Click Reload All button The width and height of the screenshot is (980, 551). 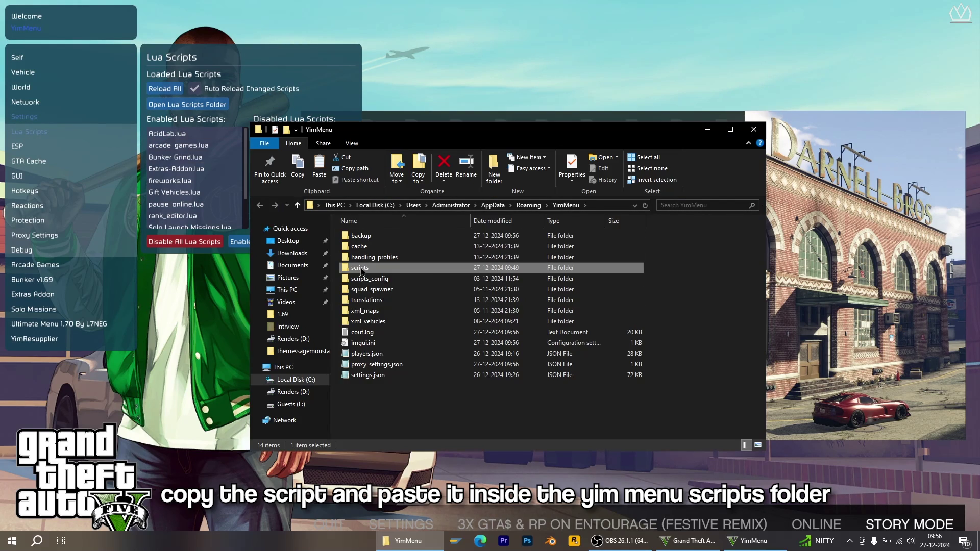pyautogui.click(x=164, y=89)
